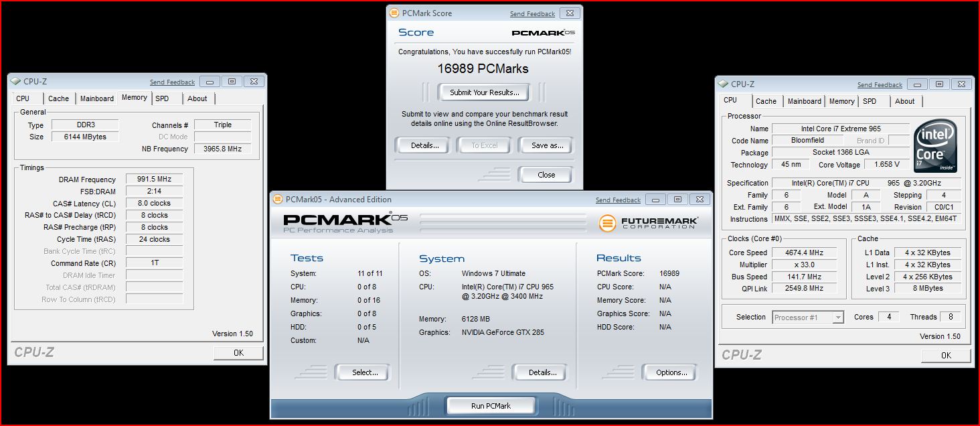Click the Intel Core i7 logo in CPU-Z
This screenshot has width=980, height=426.
[x=936, y=146]
